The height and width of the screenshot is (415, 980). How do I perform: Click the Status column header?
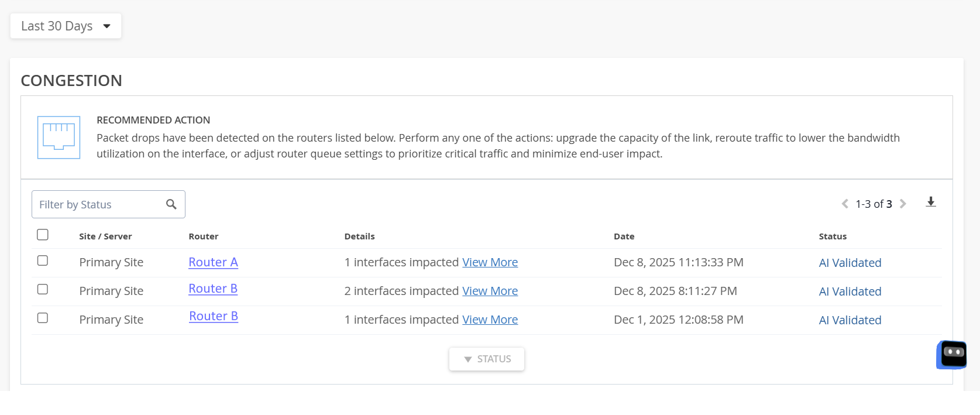pyautogui.click(x=833, y=236)
